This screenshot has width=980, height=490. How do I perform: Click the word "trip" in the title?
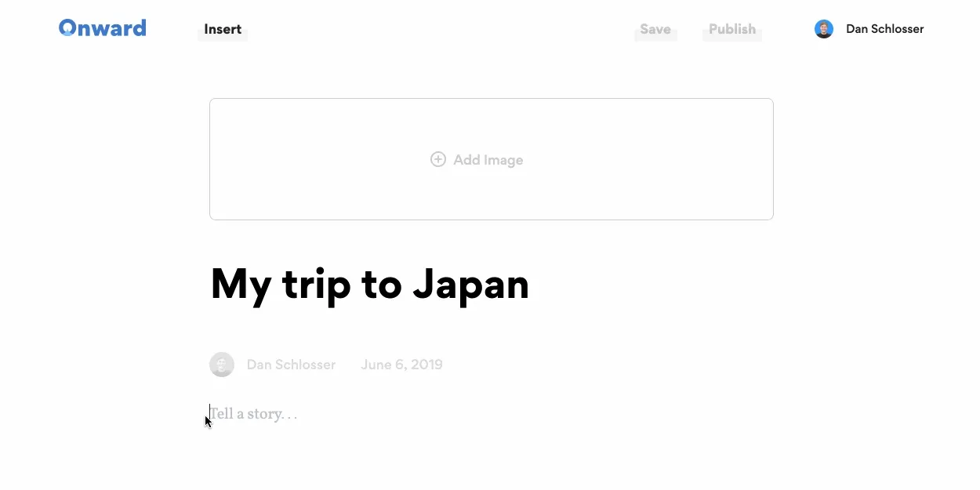[317, 285]
